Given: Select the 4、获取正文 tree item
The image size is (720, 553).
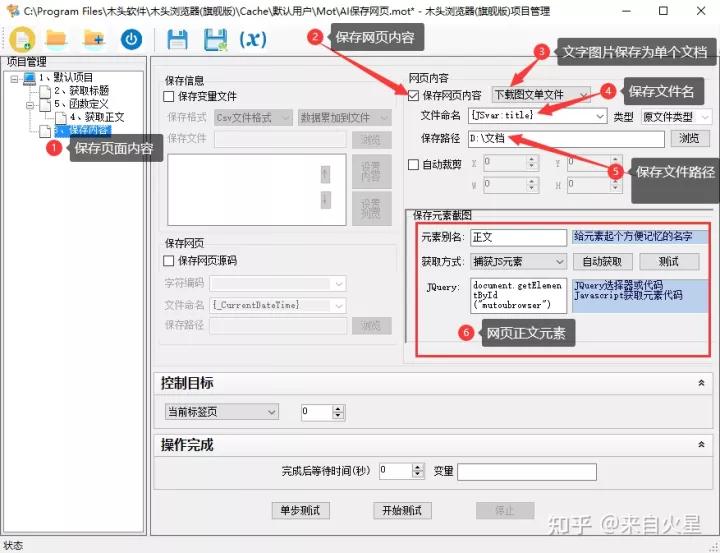Looking at the screenshot, I should click(x=97, y=117).
